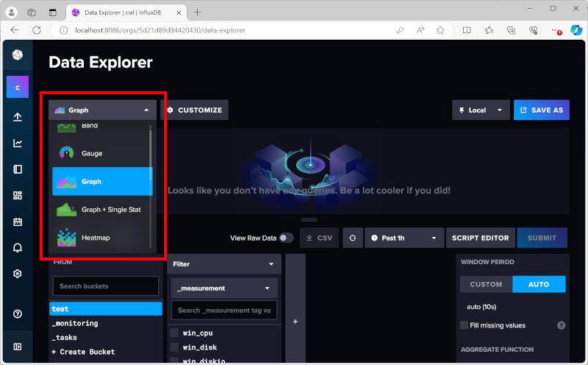Add a new filter with plus button

click(295, 322)
